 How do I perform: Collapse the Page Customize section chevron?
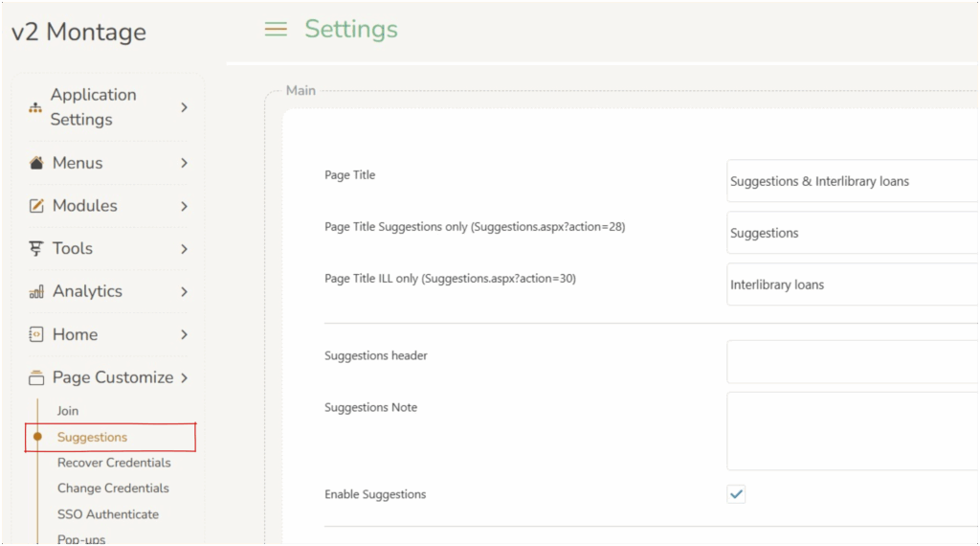click(184, 377)
